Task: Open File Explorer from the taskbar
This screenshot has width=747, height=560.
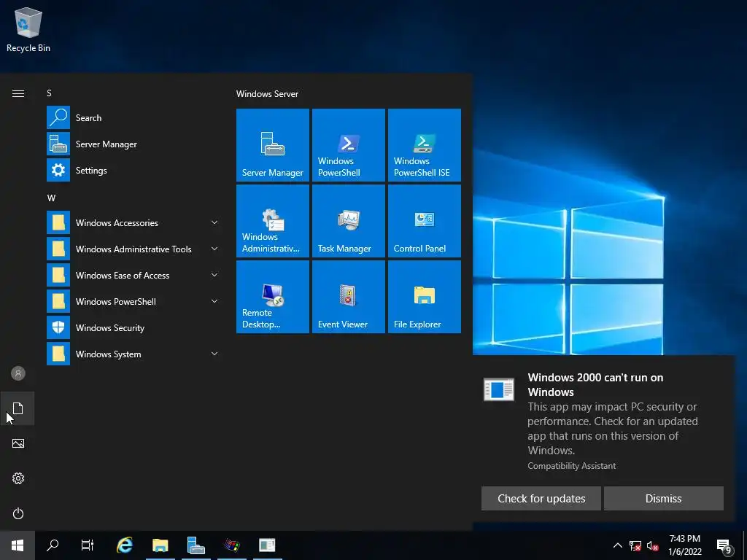Action: click(160, 545)
